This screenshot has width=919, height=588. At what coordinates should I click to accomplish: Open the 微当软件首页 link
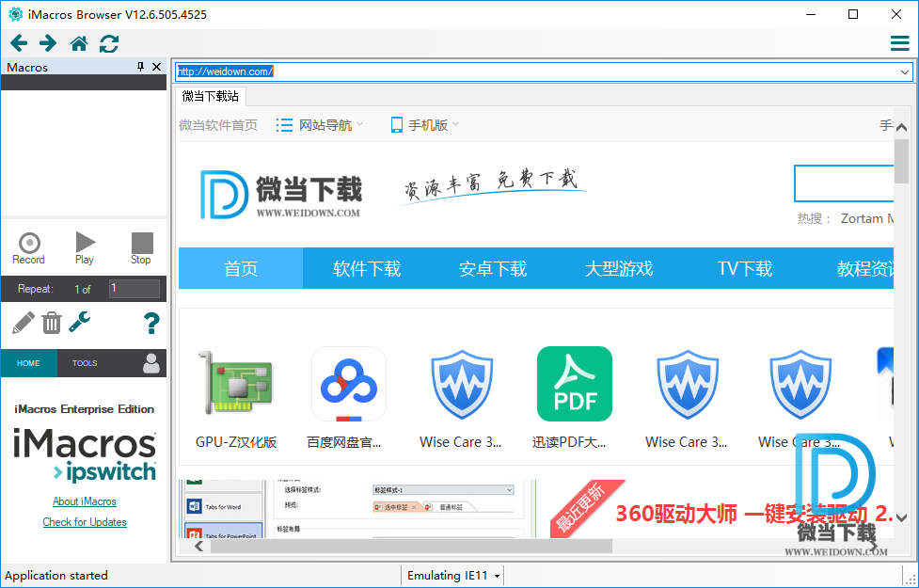(x=218, y=125)
